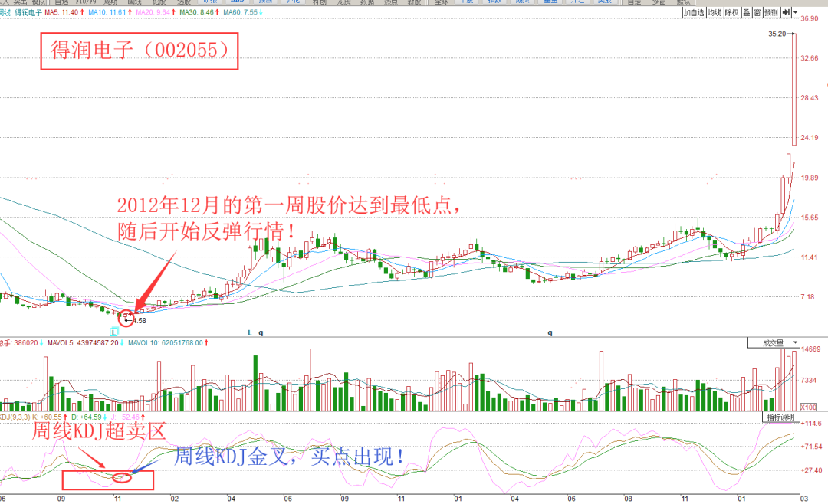The image size is (828, 504).
Task: Click the 全球 tab in top toolbar
Action: click(441, 2)
